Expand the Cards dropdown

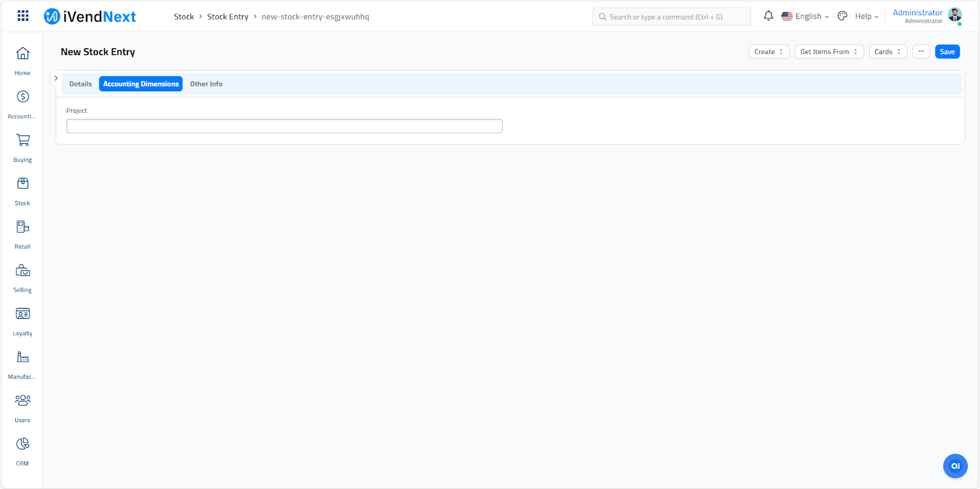[888, 52]
